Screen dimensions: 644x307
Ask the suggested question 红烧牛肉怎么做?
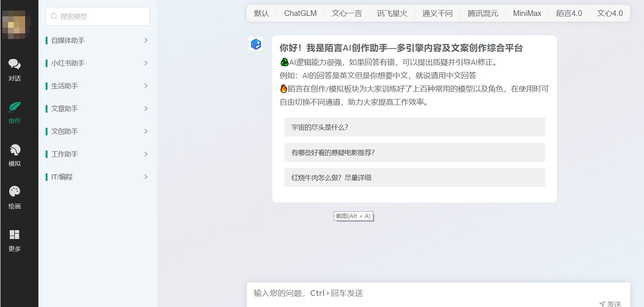coord(415,178)
